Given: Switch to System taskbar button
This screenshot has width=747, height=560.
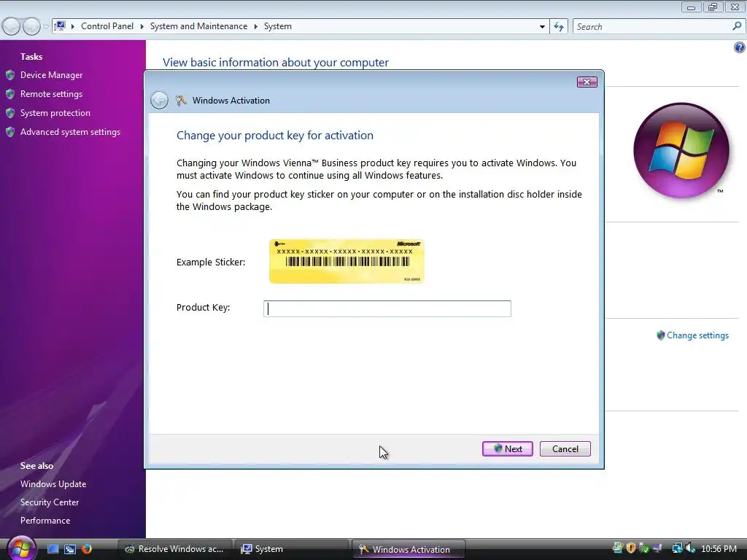Looking at the screenshot, I should (x=290, y=549).
